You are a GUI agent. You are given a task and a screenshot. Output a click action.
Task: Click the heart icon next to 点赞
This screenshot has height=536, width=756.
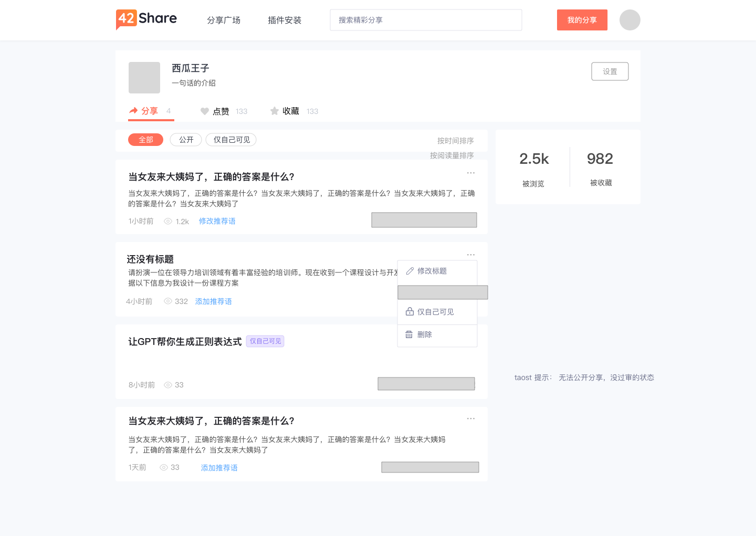tap(205, 111)
